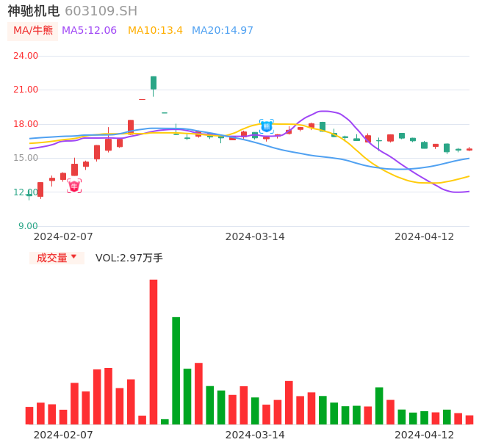
Task: Click 2024-03-14 date under price chart
Action: click(255, 236)
